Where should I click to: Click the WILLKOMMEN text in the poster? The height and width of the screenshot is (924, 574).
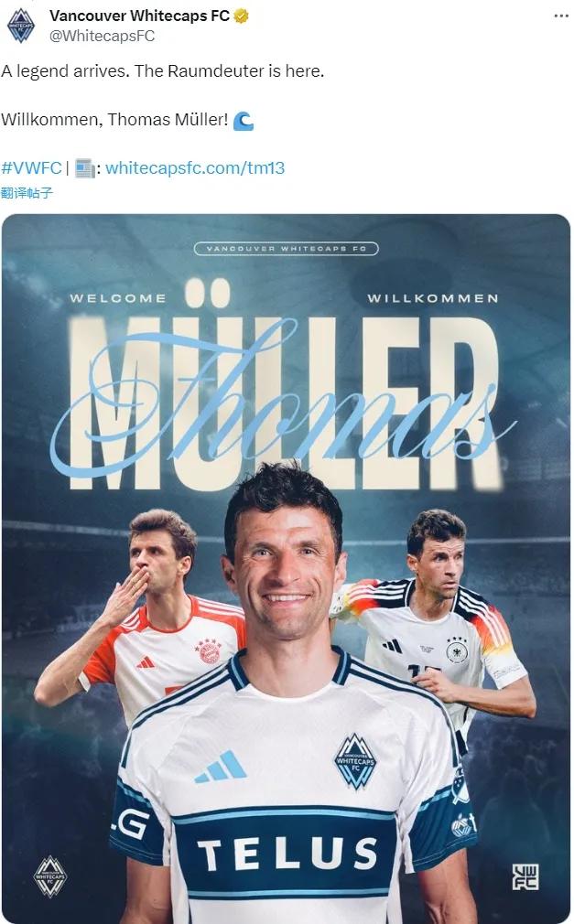coord(433,299)
